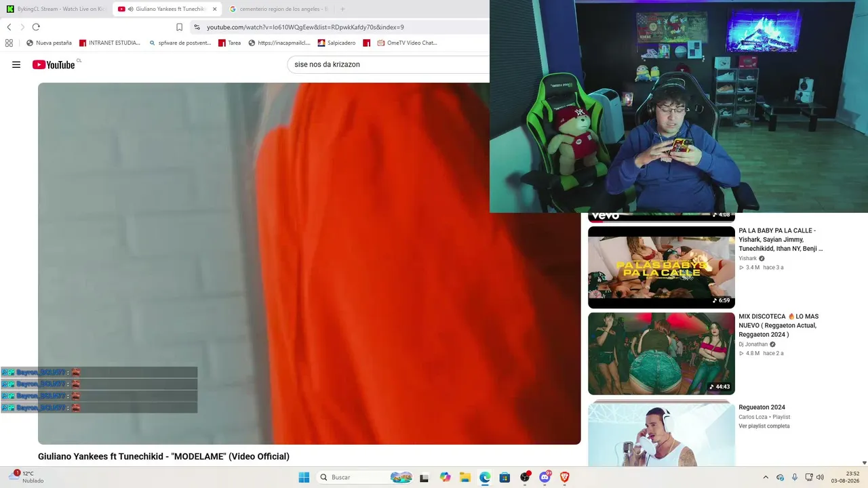
Task: Launch Copilot from the taskbar
Action: coord(445,477)
